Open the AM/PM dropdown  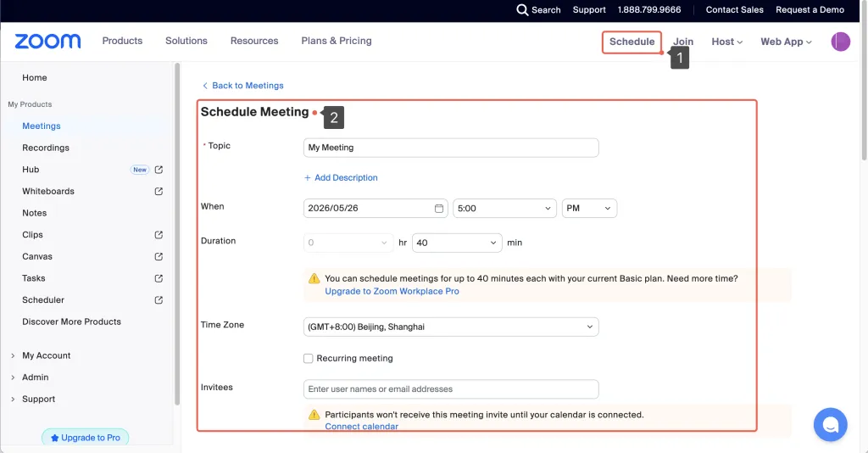[589, 208]
